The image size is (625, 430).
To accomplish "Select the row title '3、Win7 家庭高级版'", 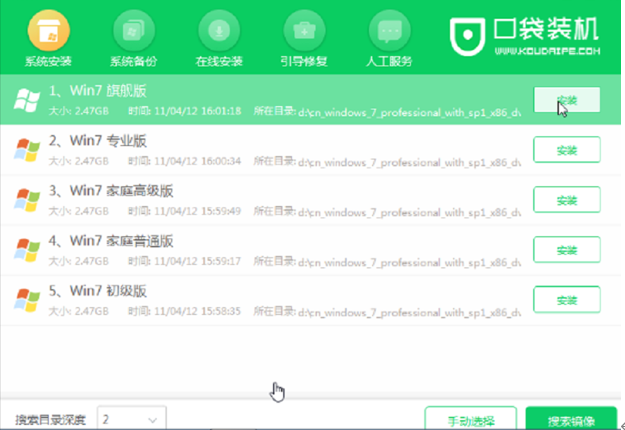I will [x=111, y=191].
